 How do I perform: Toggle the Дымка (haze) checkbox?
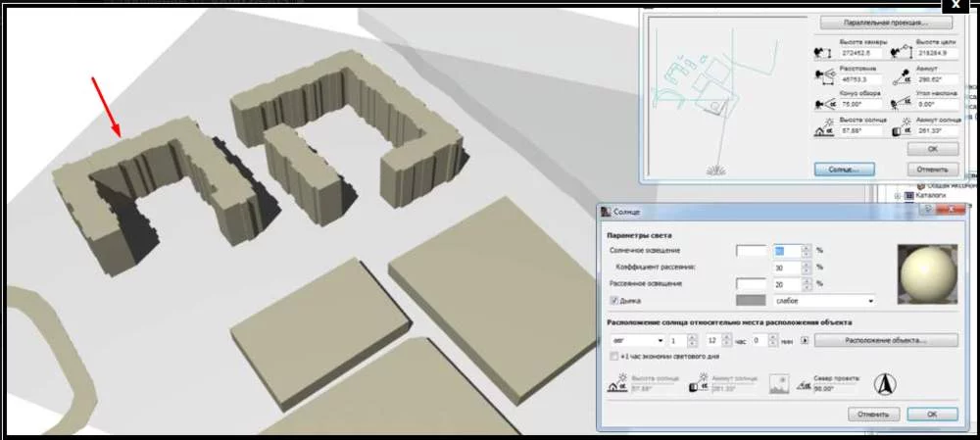(613, 301)
